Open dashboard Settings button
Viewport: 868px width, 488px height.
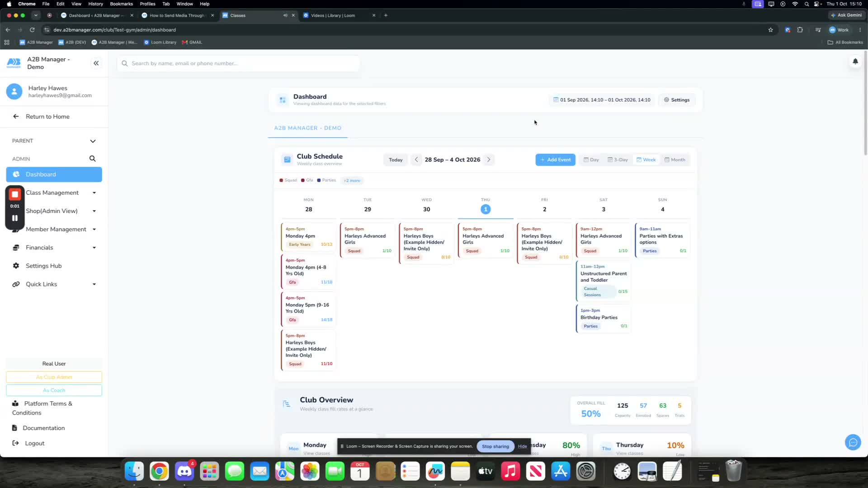coord(677,100)
